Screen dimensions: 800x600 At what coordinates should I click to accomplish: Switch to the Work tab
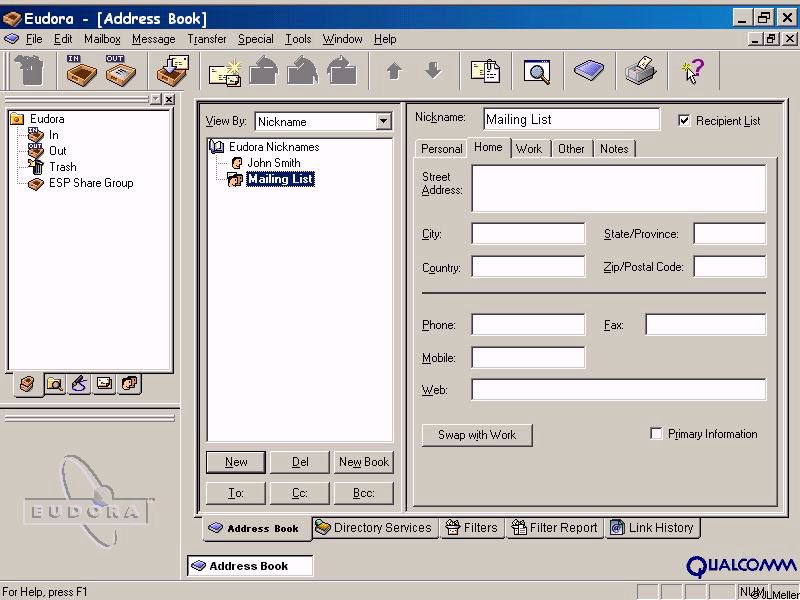point(529,149)
